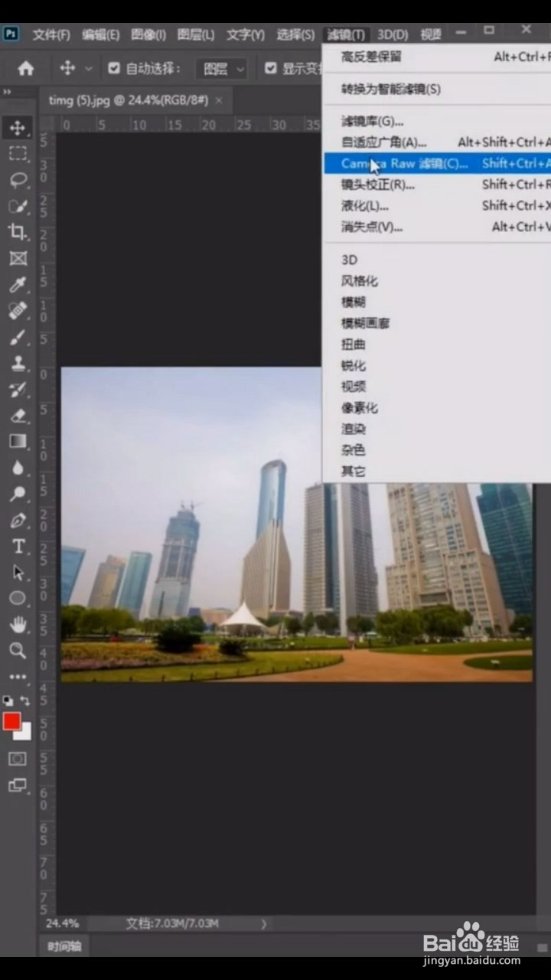
Task: Select the Clone Stamp tool
Action: point(18,363)
